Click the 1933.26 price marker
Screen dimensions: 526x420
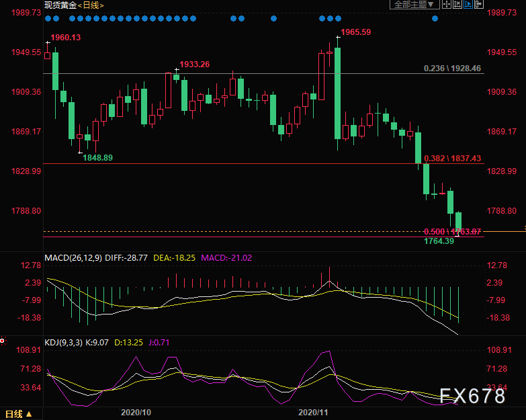tap(195, 65)
